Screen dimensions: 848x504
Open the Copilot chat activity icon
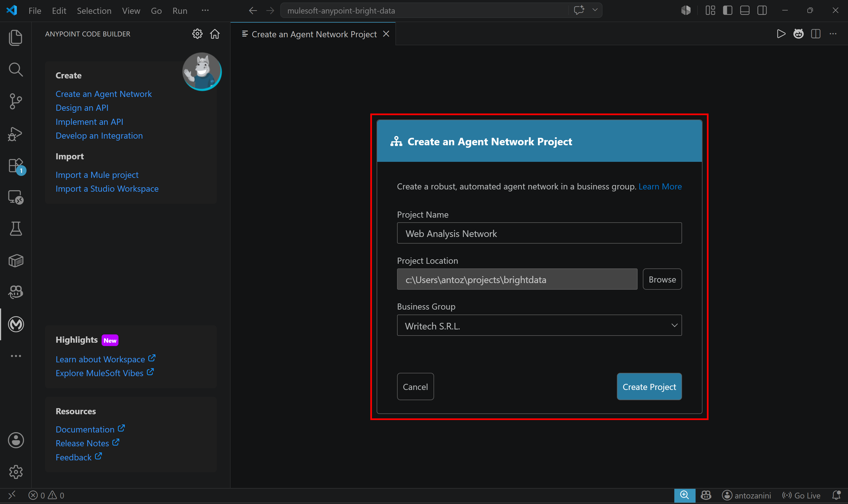tap(16, 292)
